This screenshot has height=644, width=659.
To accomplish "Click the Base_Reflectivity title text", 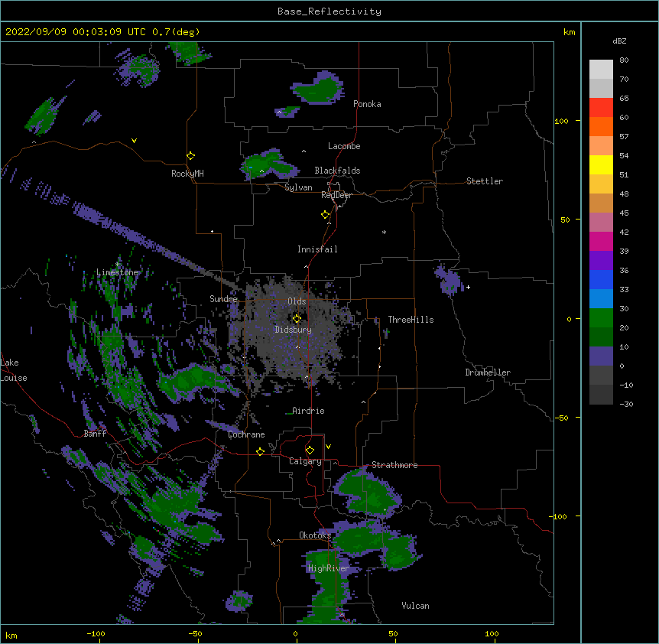I will (329, 11).
